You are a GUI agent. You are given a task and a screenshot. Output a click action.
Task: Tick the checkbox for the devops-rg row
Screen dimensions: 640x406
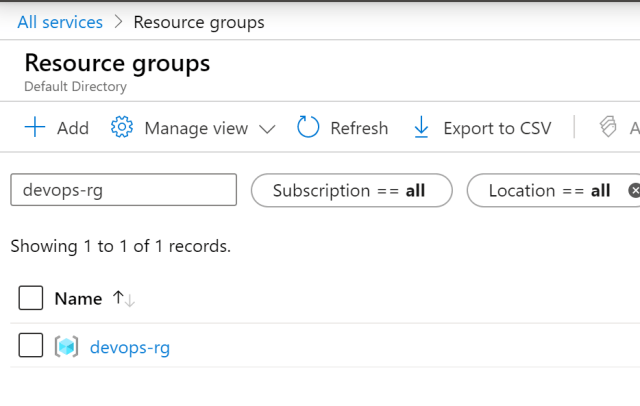(31, 347)
